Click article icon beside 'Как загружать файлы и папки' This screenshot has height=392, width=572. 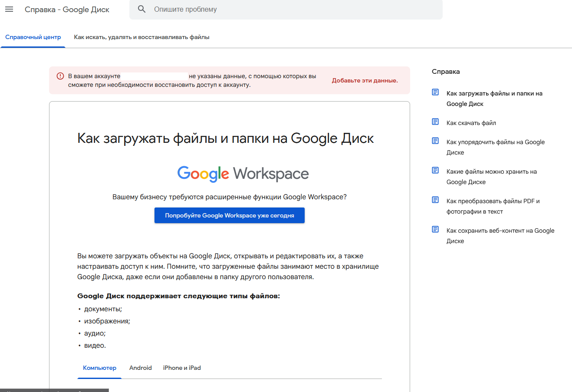(x=435, y=92)
